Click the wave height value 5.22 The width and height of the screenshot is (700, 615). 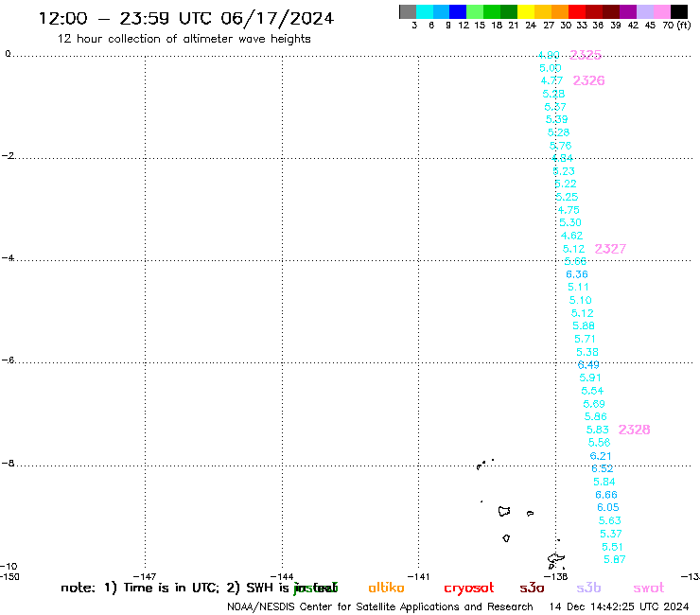(565, 184)
